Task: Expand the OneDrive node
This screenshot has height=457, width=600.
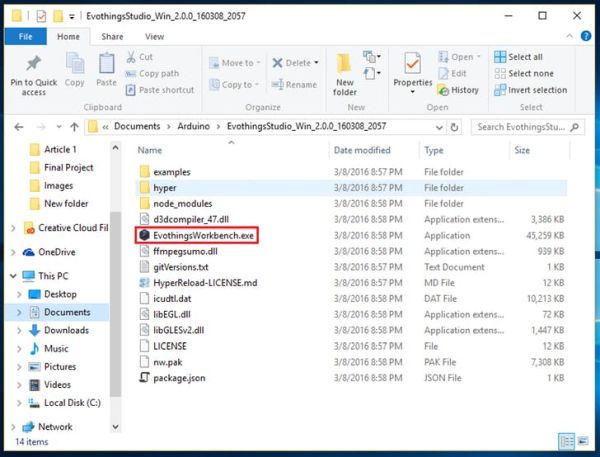Action: [x=13, y=252]
